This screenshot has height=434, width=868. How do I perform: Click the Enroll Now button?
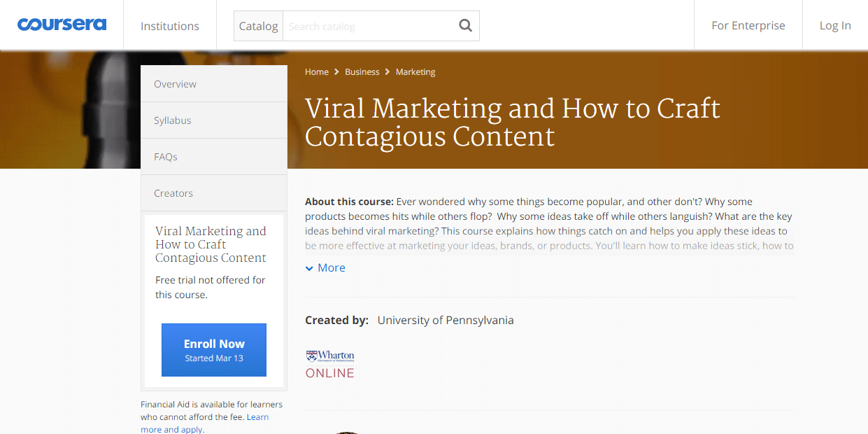pyautogui.click(x=214, y=350)
